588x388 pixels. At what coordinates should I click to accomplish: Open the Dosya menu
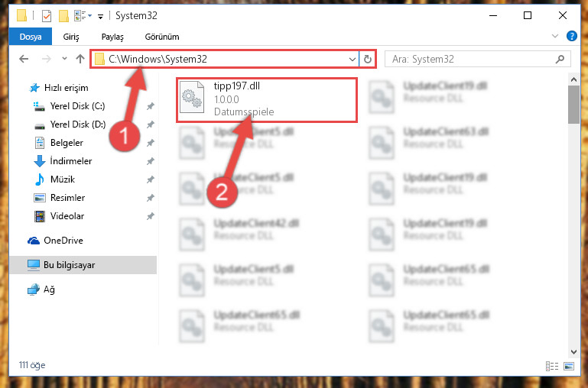(x=31, y=37)
